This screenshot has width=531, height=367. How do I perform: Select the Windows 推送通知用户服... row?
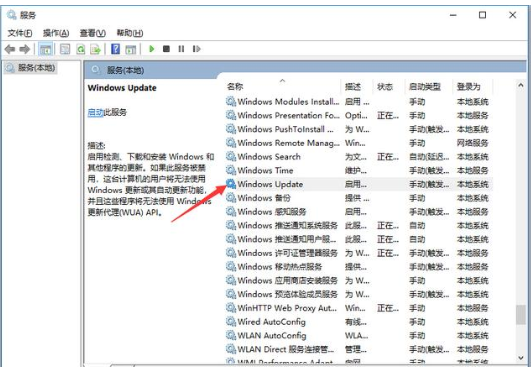[x=359, y=239]
